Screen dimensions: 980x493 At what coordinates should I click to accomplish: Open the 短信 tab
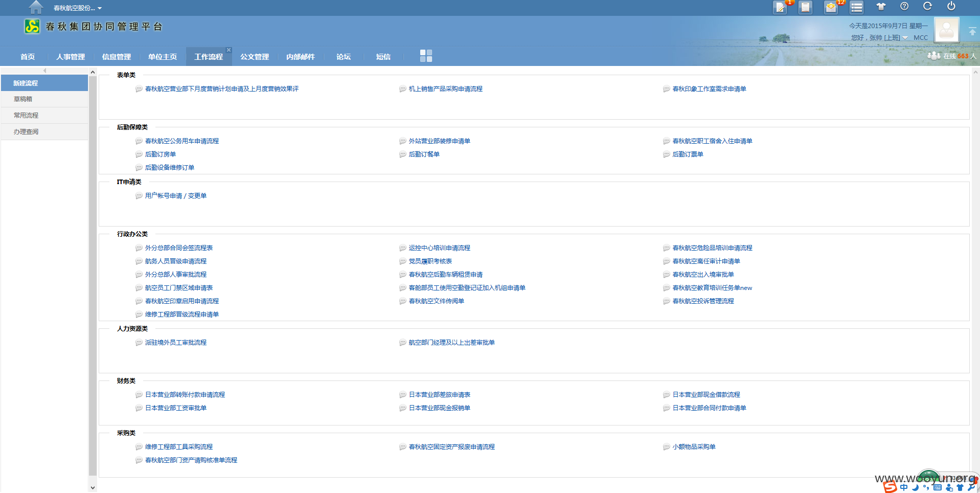[x=383, y=57]
